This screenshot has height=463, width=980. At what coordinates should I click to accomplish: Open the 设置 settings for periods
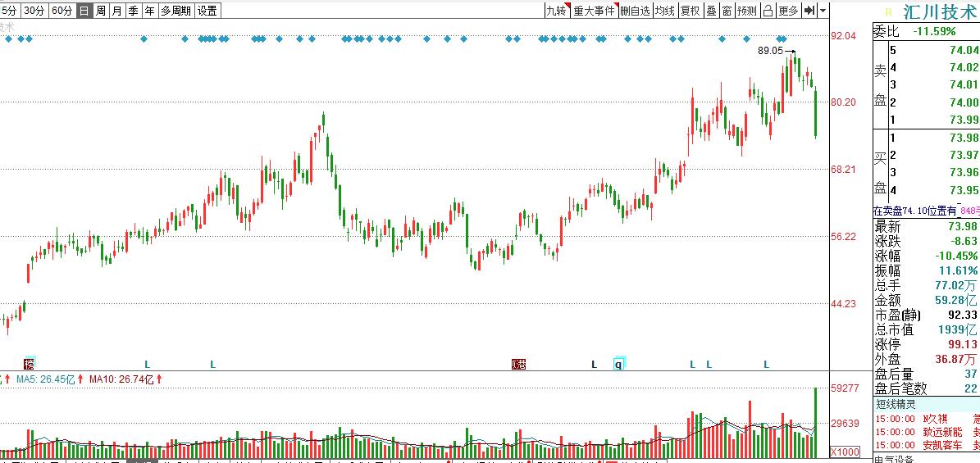click(207, 10)
